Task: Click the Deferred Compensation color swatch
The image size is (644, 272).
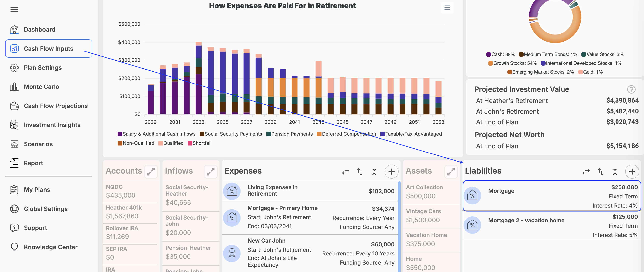Action: 319,134
